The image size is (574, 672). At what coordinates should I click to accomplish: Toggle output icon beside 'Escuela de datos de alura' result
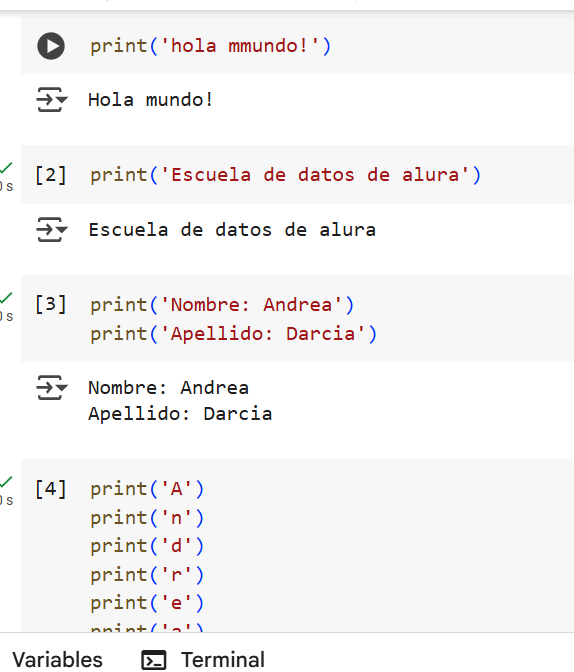point(51,230)
